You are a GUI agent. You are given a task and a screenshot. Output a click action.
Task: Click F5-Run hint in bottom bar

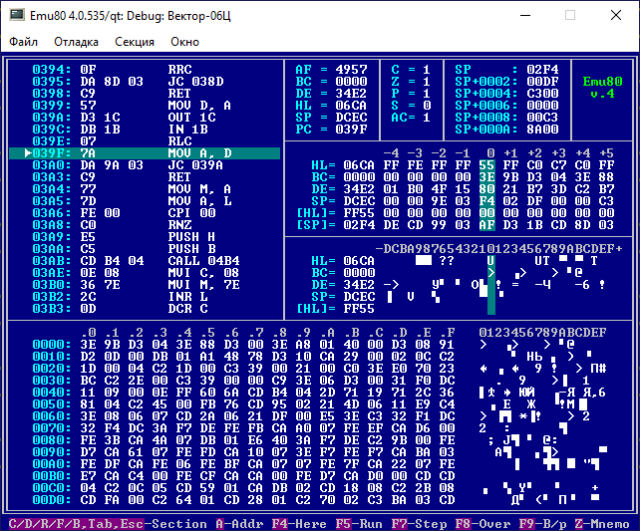[x=359, y=521]
